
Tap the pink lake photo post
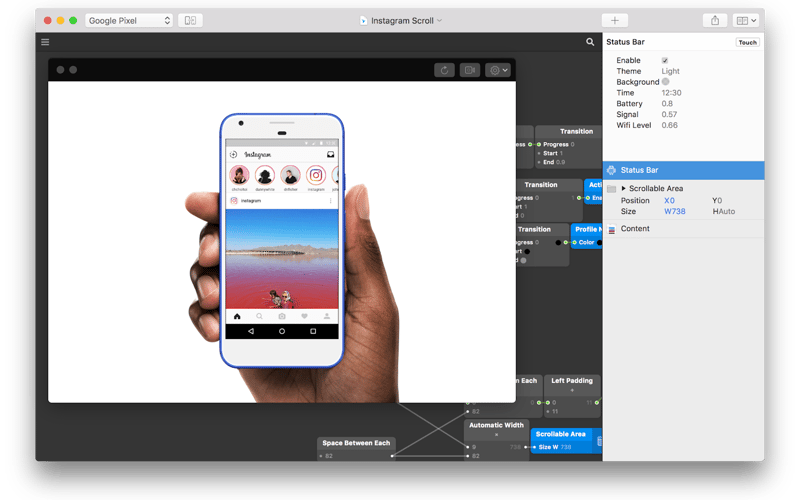point(282,259)
